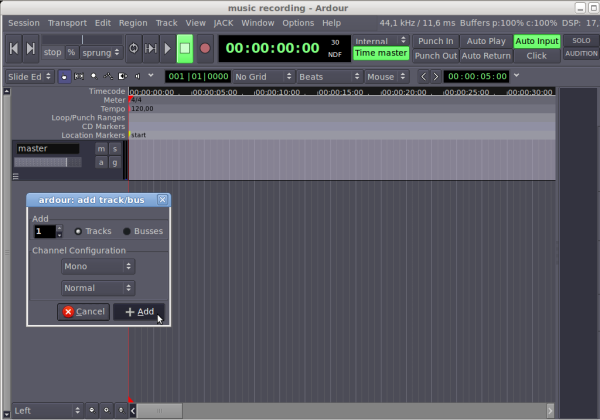Solo the master bus
The width and height of the screenshot is (600, 420).
115,149
